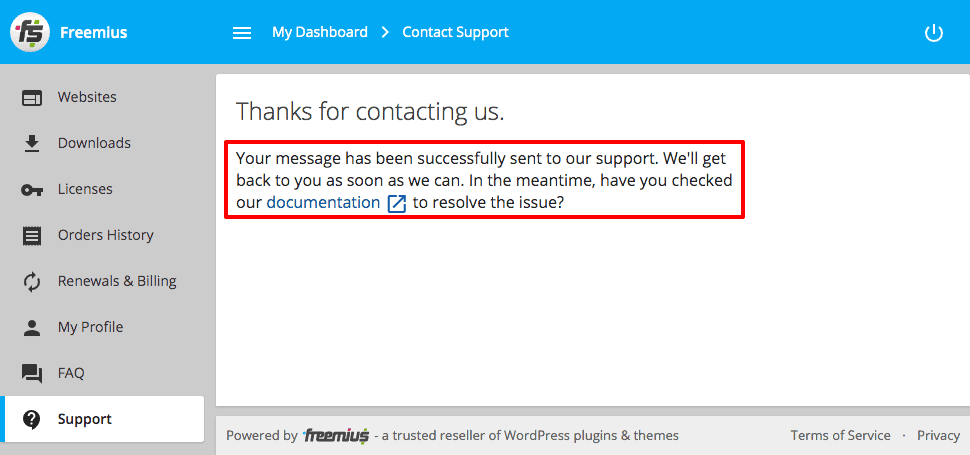Click the Renewals & Billing refresh icon

pos(32,282)
